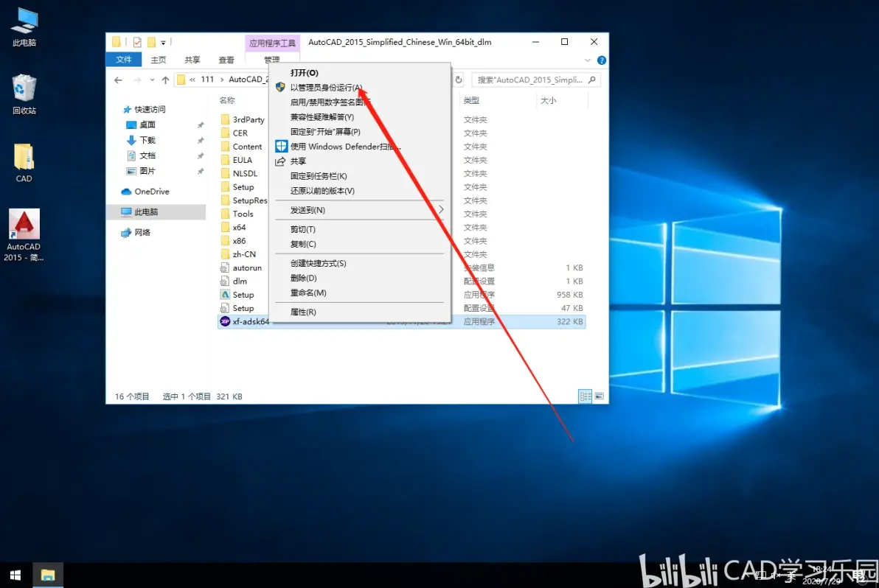
Task: Open the quick access toolbar dropdown arrow
Action: click(163, 42)
